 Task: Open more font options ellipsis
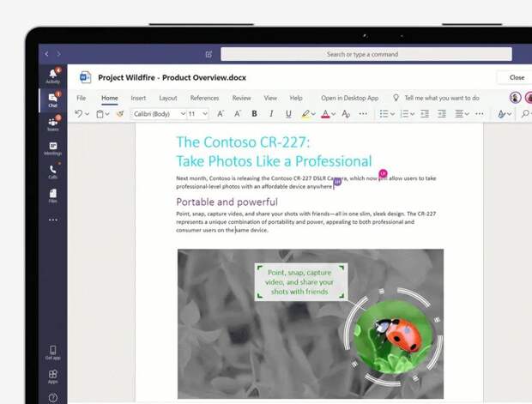[x=363, y=113]
